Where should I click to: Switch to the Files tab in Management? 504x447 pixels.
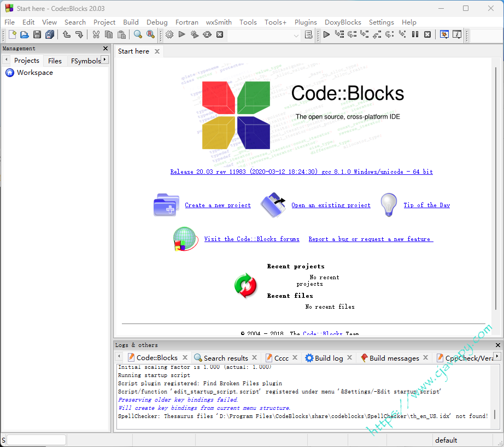coord(55,61)
